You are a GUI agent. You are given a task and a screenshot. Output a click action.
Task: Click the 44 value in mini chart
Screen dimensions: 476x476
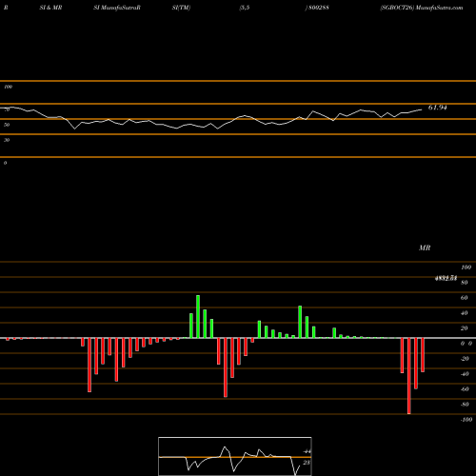coord(307,451)
